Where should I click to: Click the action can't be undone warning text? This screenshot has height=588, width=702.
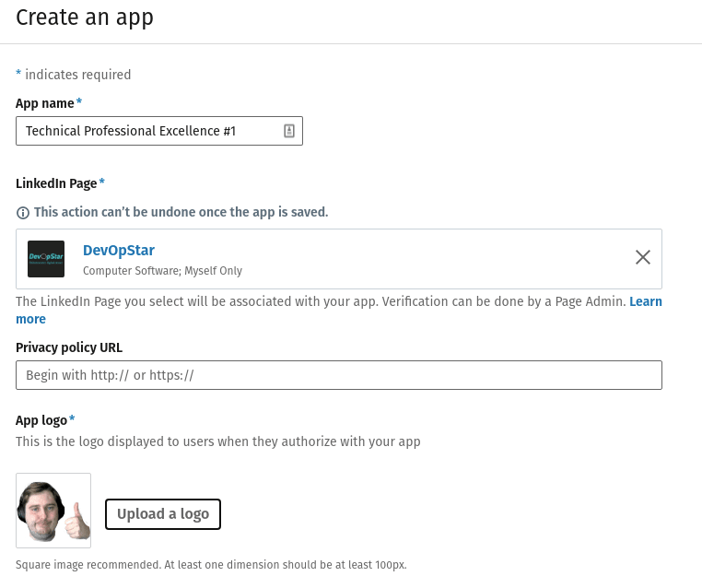pyautogui.click(x=181, y=212)
